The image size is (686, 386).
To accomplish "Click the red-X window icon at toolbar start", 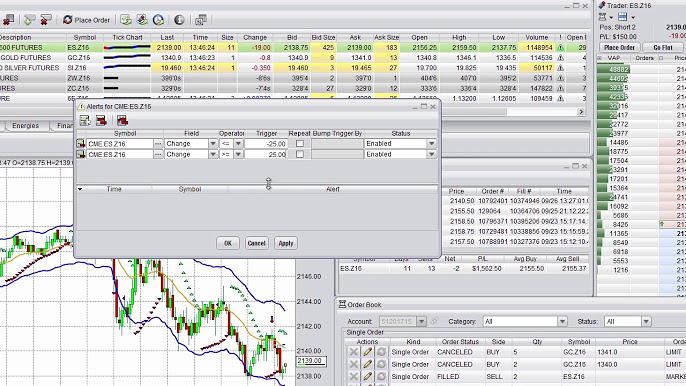I will pyautogui.click(x=8, y=20).
